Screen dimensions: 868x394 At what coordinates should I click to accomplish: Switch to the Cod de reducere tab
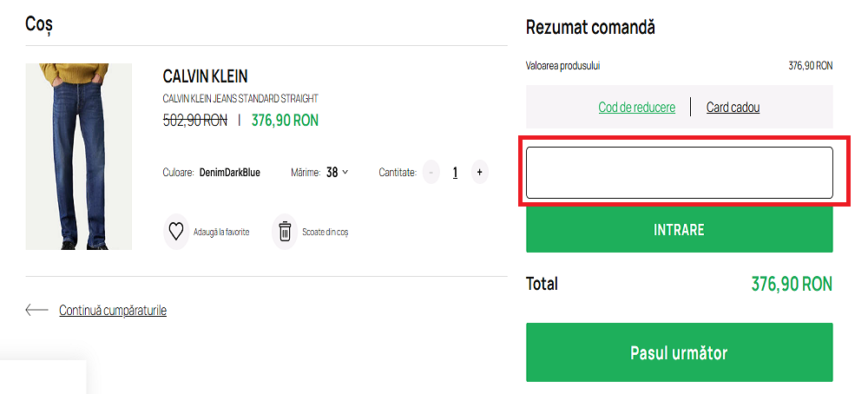coord(636,108)
